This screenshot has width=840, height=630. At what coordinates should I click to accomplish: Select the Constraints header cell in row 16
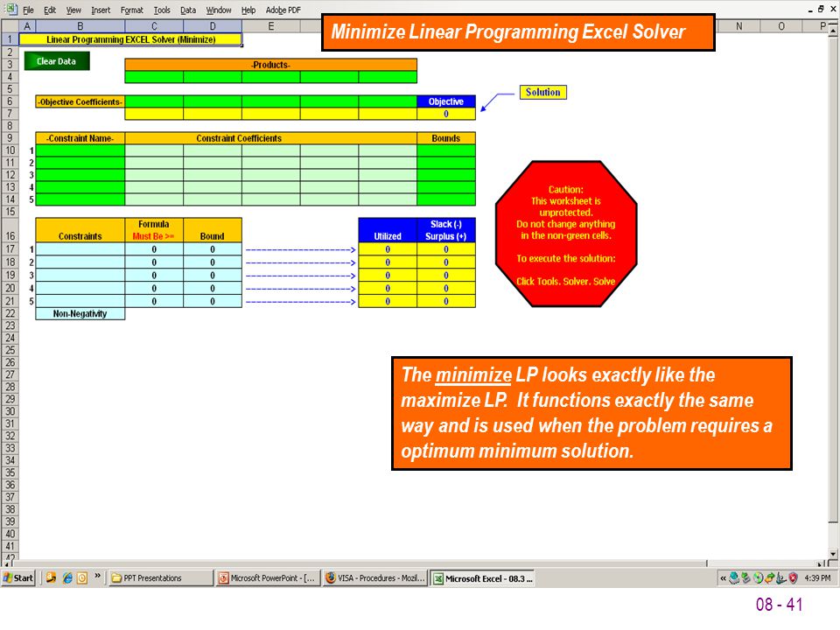coord(80,230)
